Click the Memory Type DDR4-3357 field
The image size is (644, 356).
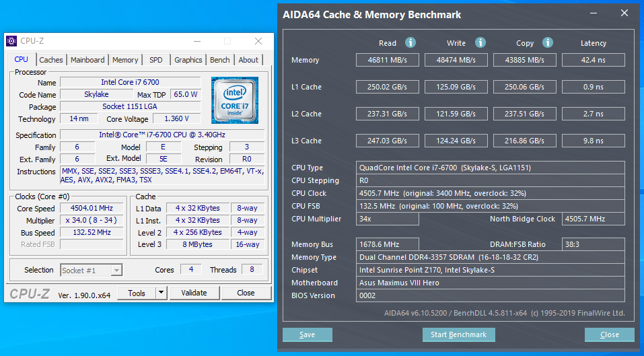pos(491,257)
